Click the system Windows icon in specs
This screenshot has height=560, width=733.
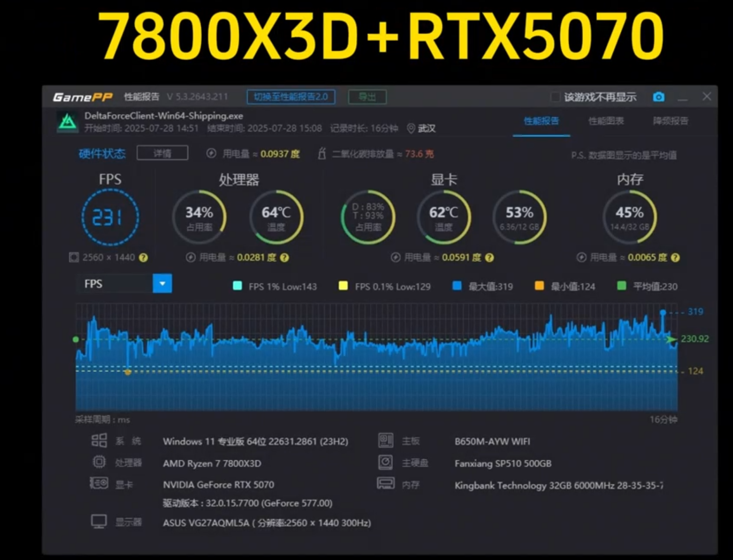(99, 440)
